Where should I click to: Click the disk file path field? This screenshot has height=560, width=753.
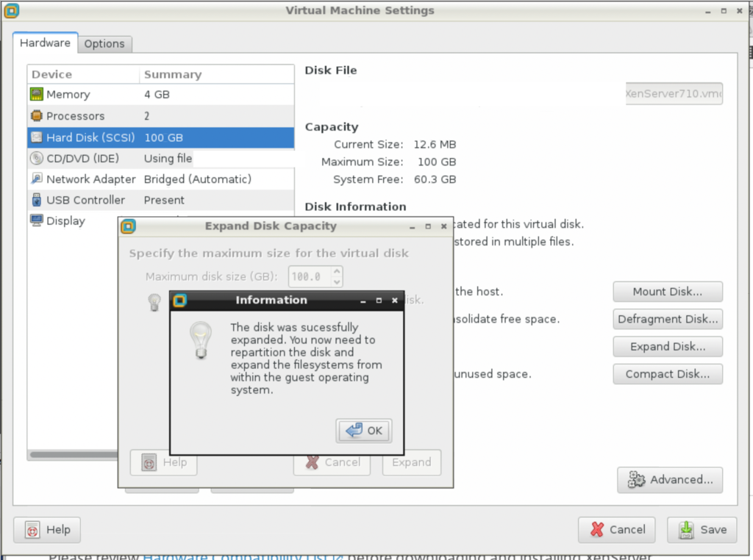point(674,93)
